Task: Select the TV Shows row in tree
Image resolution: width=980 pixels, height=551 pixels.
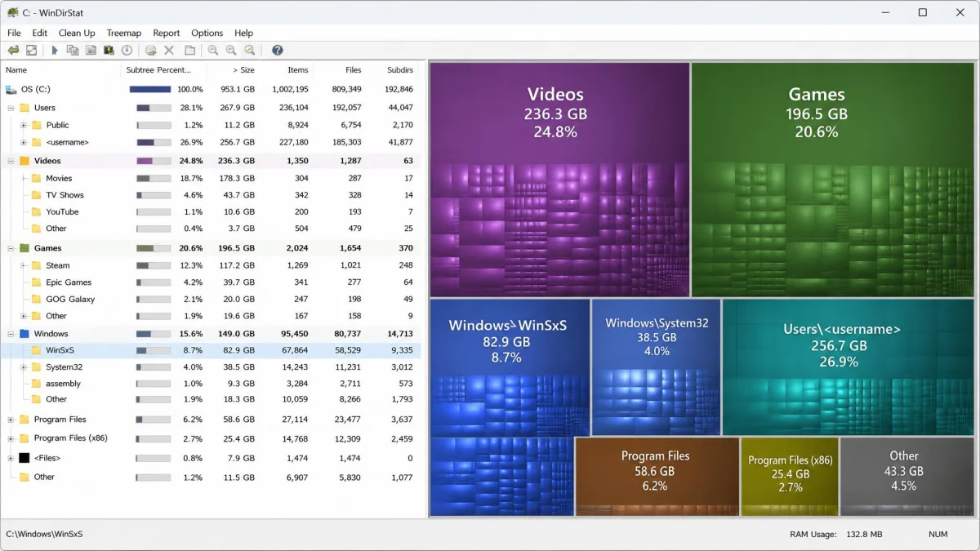Action: (x=211, y=195)
